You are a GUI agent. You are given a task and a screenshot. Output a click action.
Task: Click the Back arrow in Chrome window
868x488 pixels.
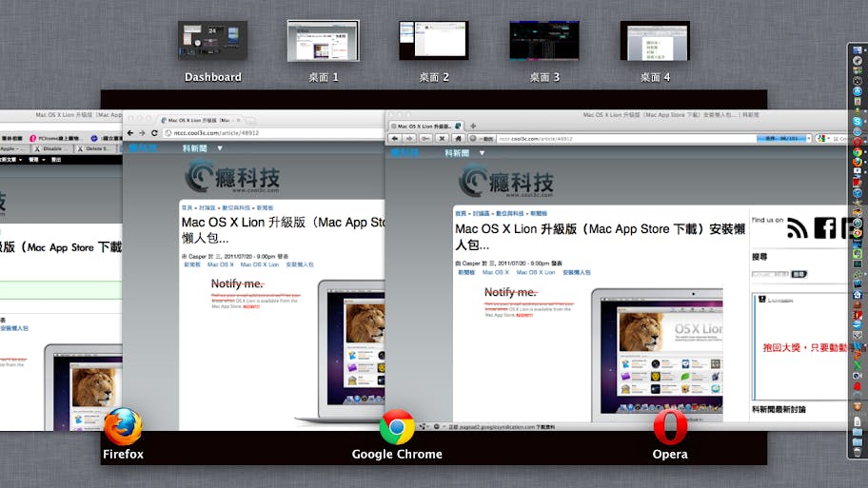[x=130, y=133]
